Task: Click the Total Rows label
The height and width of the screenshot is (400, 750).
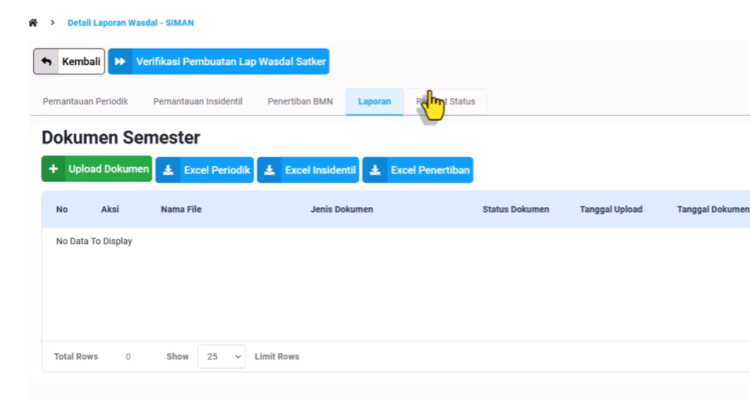Action: coord(76,356)
